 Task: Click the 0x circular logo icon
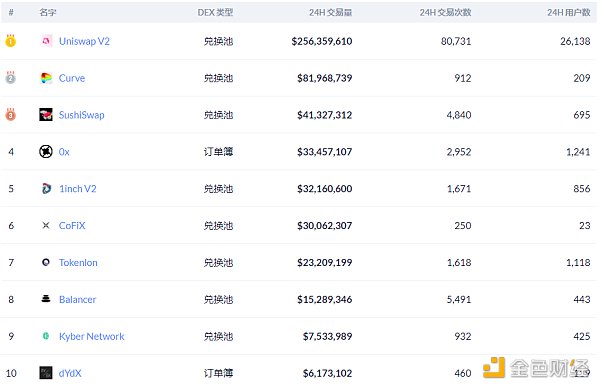(x=46, y=151)
